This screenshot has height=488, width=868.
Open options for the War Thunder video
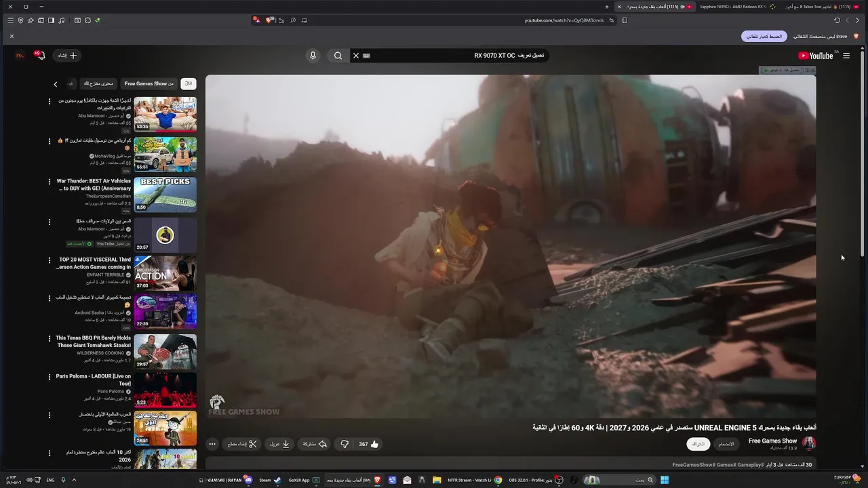tap(49, 182)
